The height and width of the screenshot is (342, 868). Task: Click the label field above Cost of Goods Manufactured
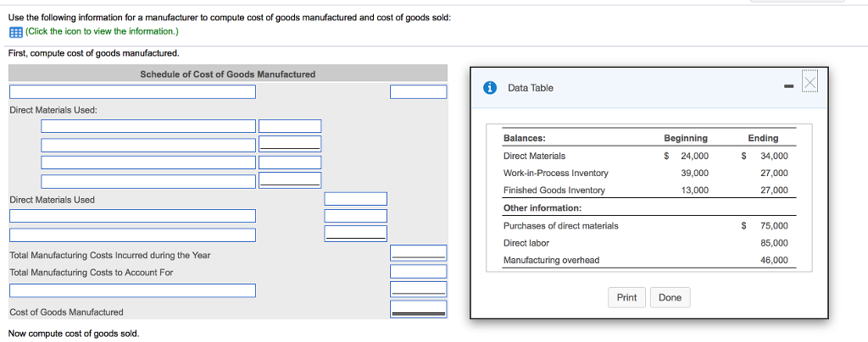click(132, 290)
